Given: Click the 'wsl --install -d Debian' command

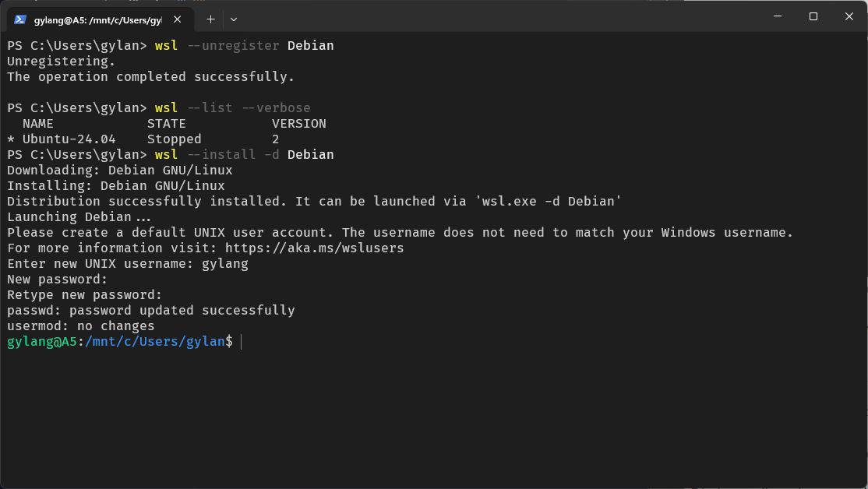Looking at the screenshot, I should coord(244,154).
